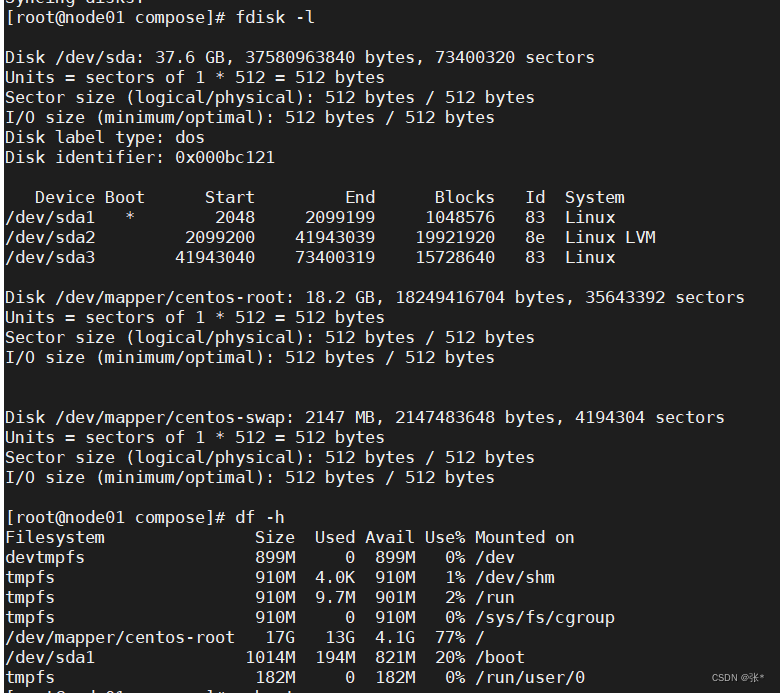This screenshot has height=693, width=780.
Task: Click the blocks value '1048576'
Action: pyautogui.click(x=460, y=217)
